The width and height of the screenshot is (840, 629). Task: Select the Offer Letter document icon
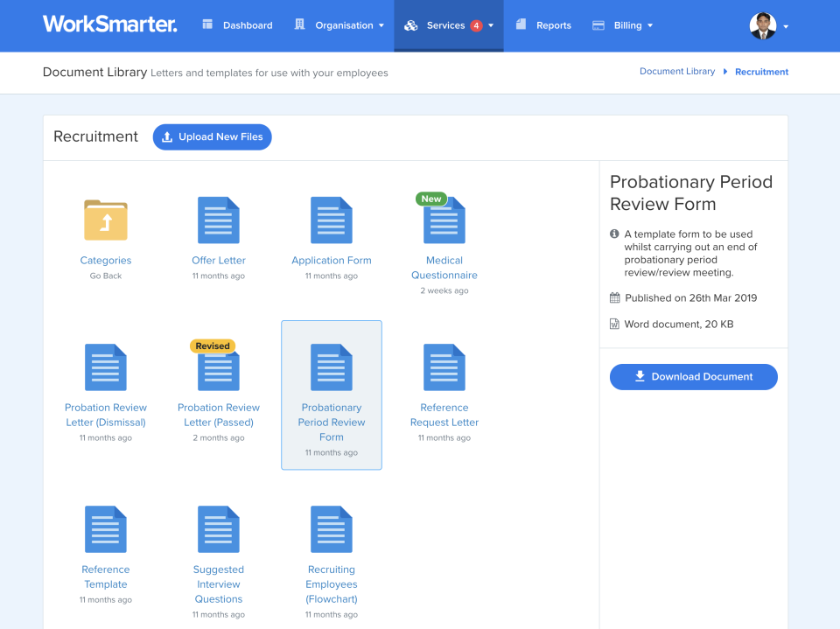pos(218,220)
